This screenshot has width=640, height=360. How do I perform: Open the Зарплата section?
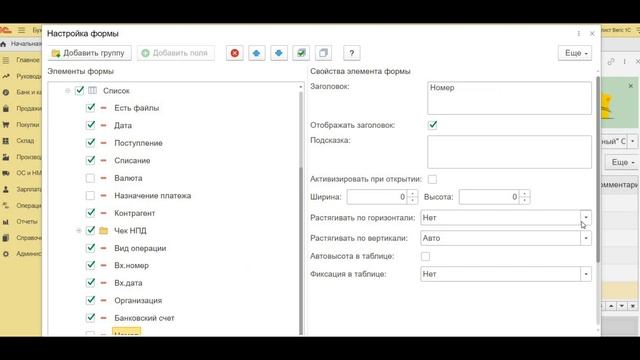[x=29, y=189]
